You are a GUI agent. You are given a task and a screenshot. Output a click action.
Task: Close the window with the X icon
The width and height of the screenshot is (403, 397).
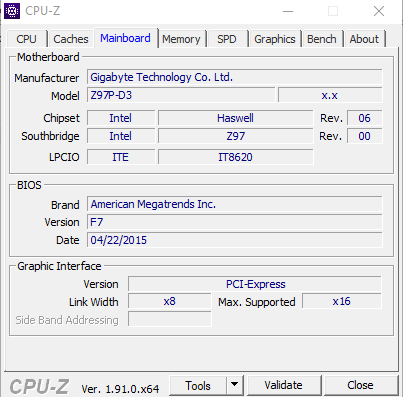pyautogui.click(x=379, y=11)
